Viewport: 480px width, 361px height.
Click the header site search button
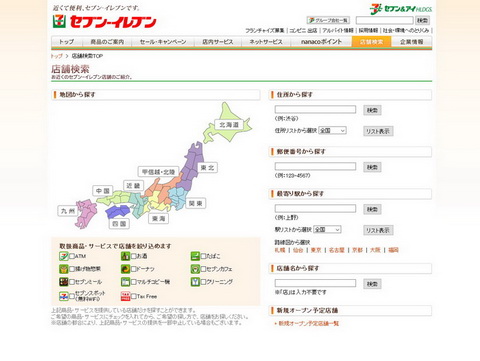pos(423,20)
